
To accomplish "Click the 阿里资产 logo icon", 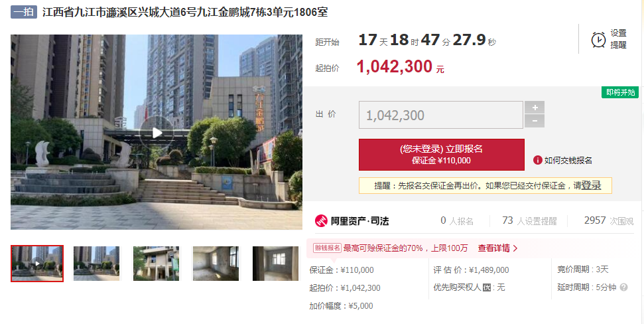I will [x=321, y=221].
